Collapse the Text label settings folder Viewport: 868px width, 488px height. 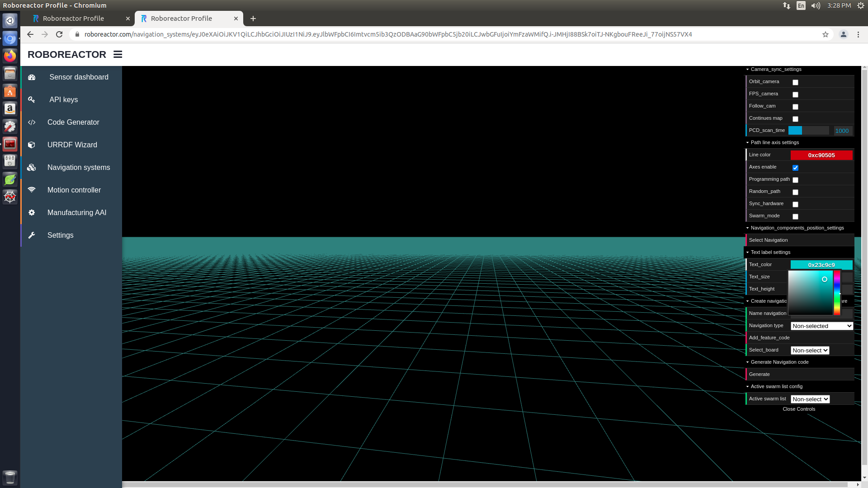click(799, 252)
